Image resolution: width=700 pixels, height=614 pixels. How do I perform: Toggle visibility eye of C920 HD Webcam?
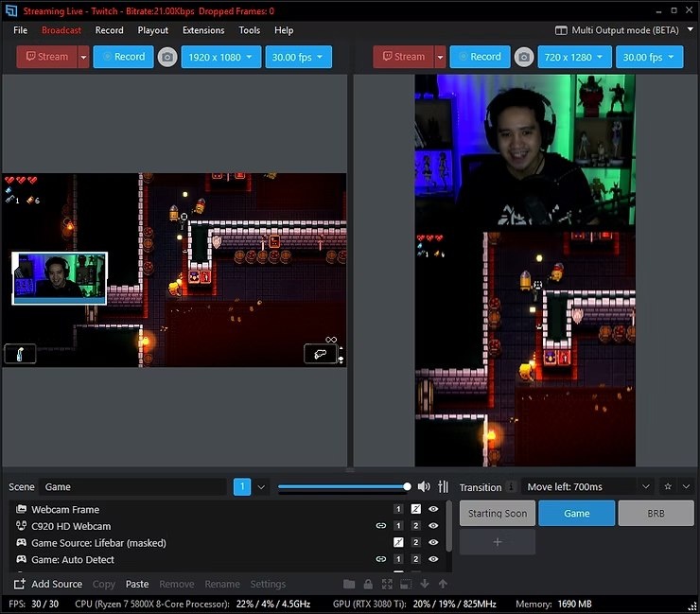point(433,526)
